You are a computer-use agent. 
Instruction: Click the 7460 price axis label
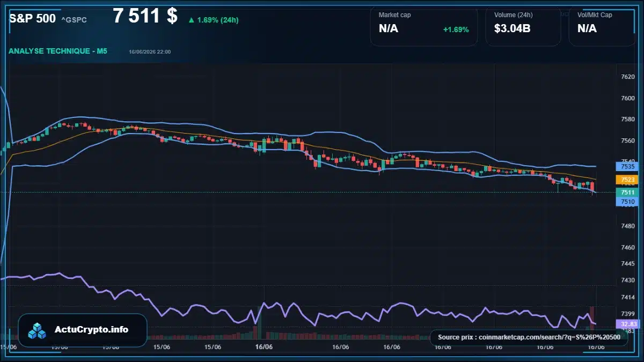click(x=627, y=248)
